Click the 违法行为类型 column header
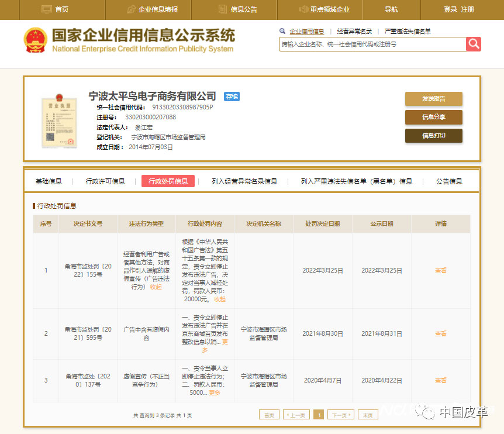The image size is (504, 434). [146, 224]
